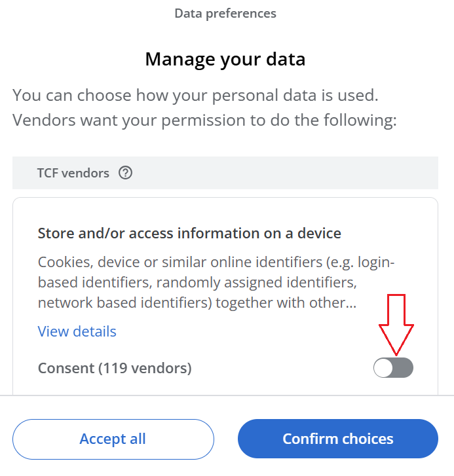Select the Manage your data heading
The width and height of the screenshot is (454, 476).
[225, 60]
